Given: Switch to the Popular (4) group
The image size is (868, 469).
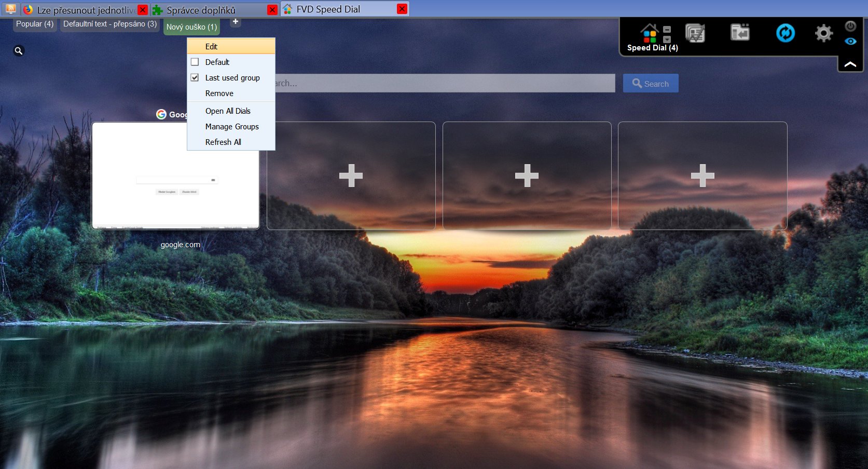Looking at the screenshot, I should pyautogui.click(x=35, y=24).
